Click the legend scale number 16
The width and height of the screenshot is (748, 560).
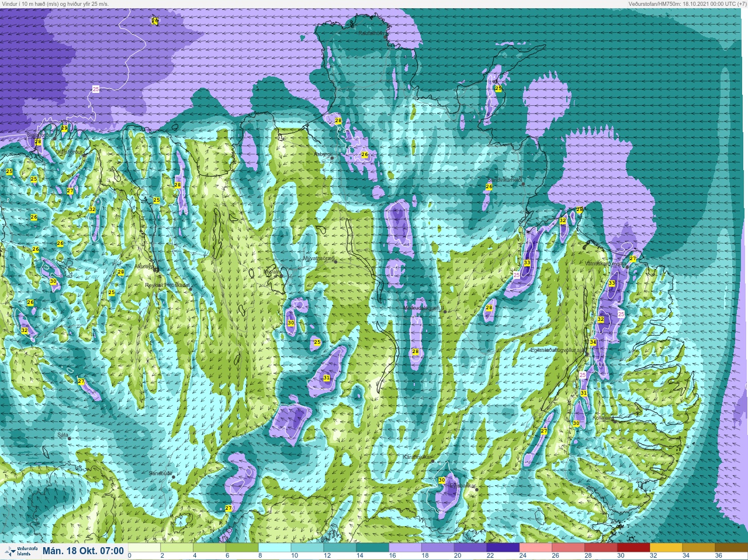point(392,555)
